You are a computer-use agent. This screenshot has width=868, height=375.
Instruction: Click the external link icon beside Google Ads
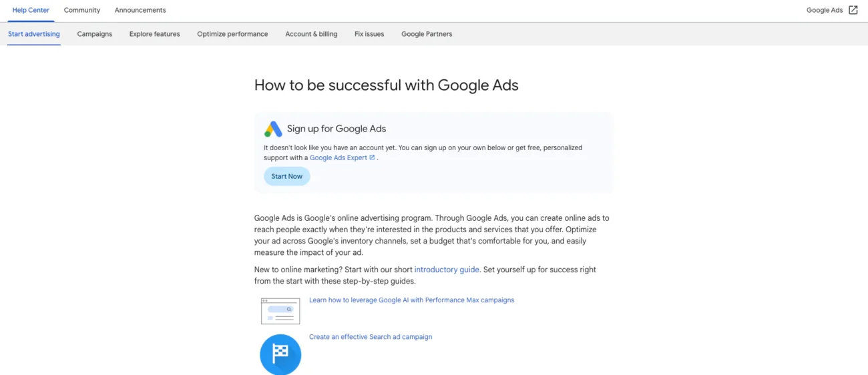tap(853, 10)
